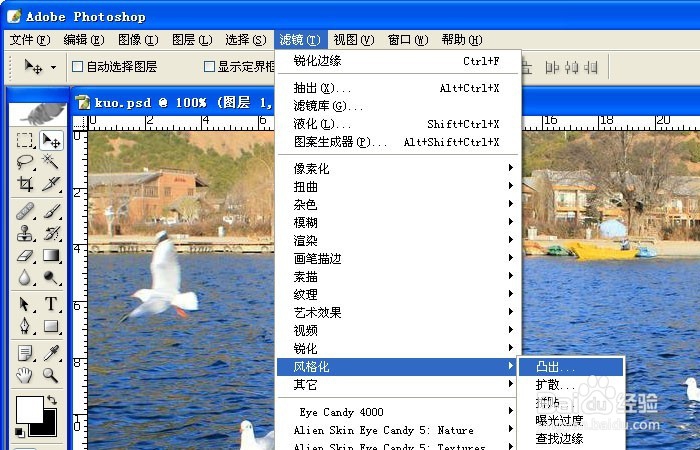Open 液化 (Liquify) filter
The width and height of the screenshot is (700, 450).
398,124
